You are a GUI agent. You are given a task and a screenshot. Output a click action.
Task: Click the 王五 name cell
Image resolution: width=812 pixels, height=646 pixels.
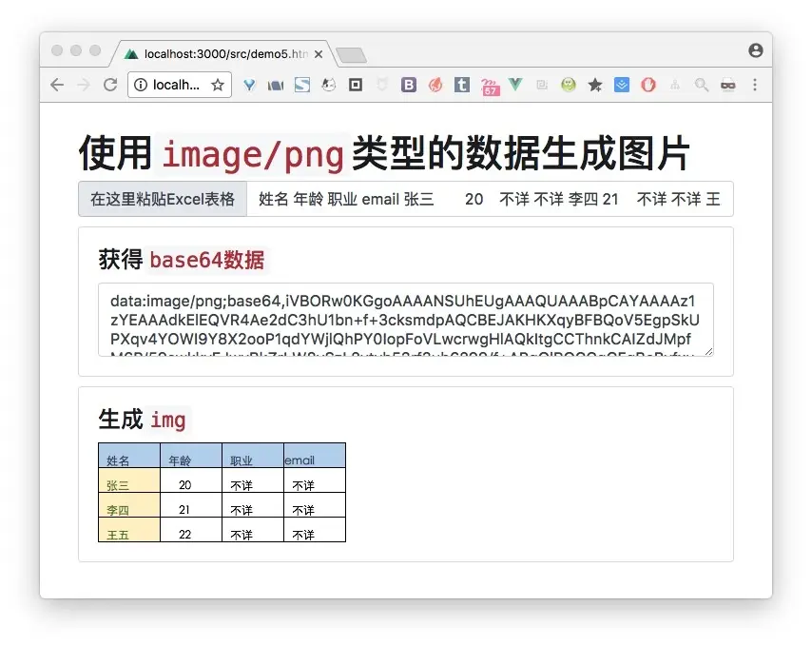(129, 530)
